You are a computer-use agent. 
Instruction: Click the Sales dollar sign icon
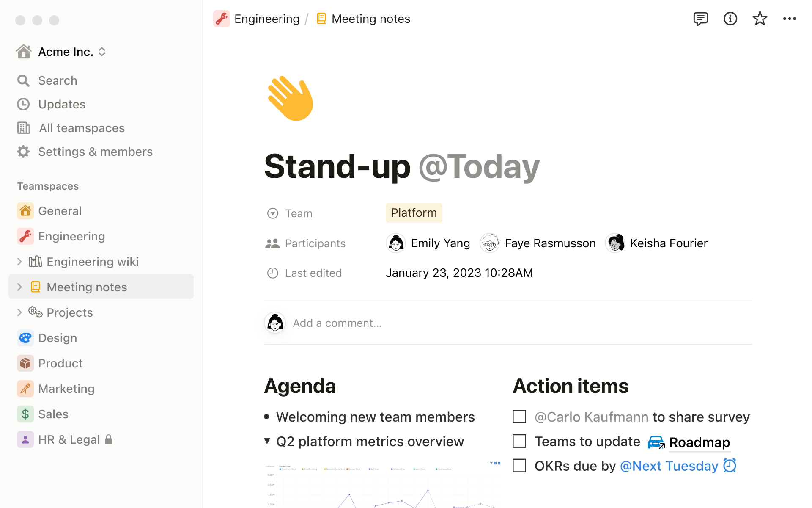point(24,414)
